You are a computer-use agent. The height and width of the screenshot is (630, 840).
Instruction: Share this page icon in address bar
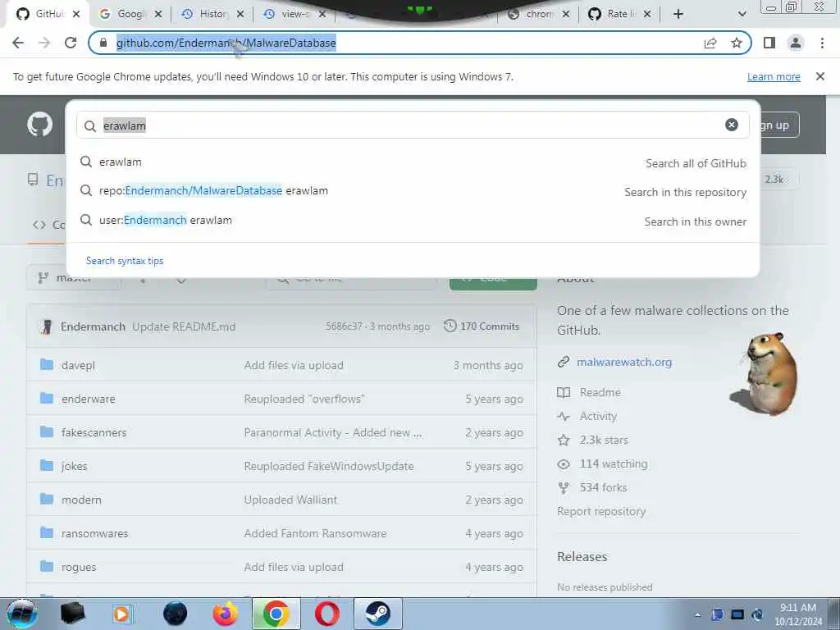[x=710, y=43]
